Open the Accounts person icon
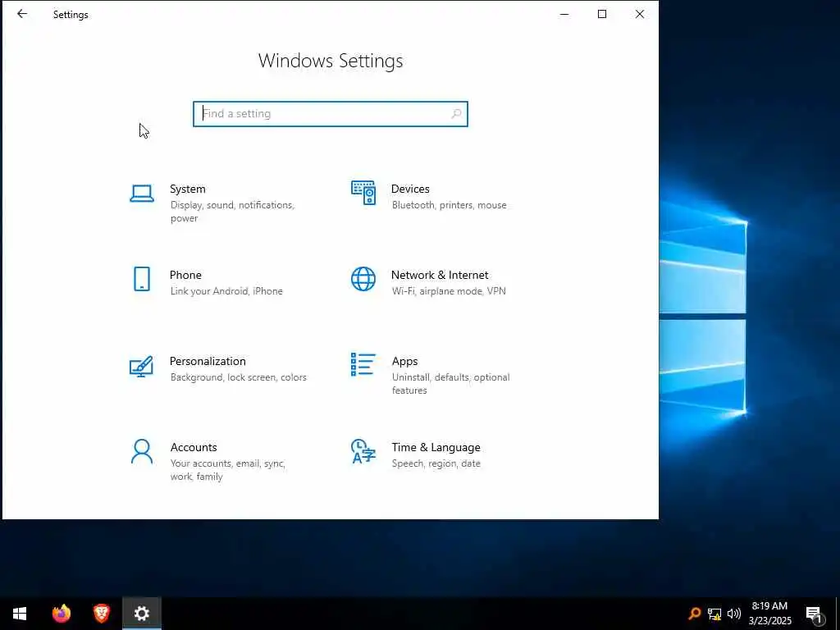The image size is (840, 630). point(142,452)
